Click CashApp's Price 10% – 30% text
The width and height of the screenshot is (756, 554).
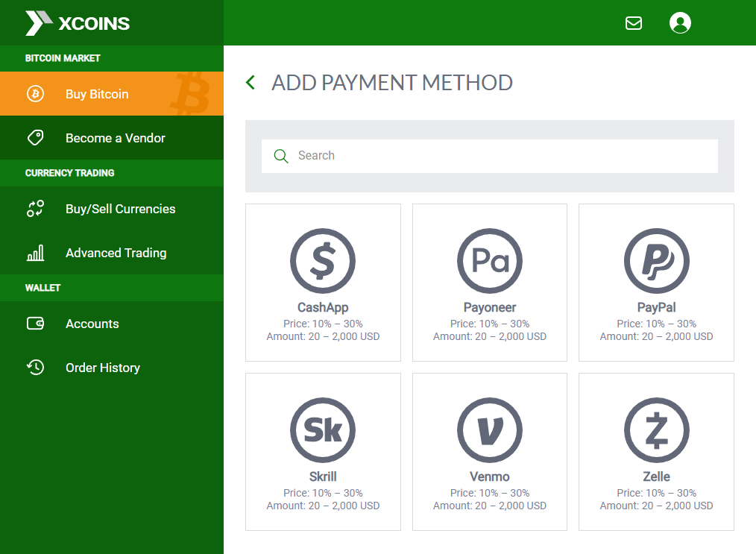pyautogui.click(x=323, y=324)
